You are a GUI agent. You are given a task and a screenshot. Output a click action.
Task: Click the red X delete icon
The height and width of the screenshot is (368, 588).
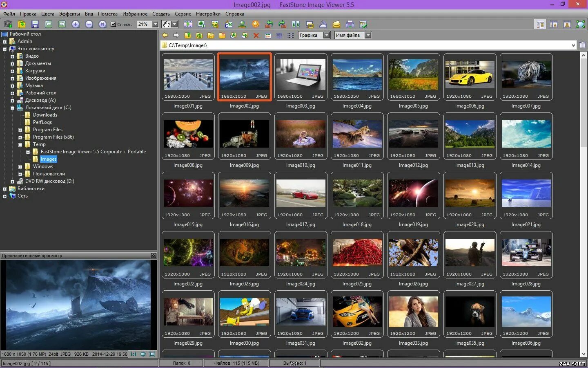[x=256, y=36]
